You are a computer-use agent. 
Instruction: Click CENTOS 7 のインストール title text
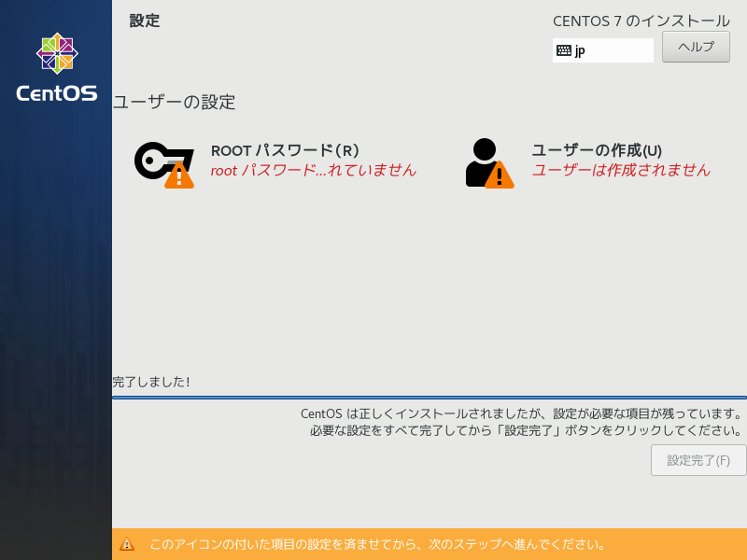pos(641,21)
